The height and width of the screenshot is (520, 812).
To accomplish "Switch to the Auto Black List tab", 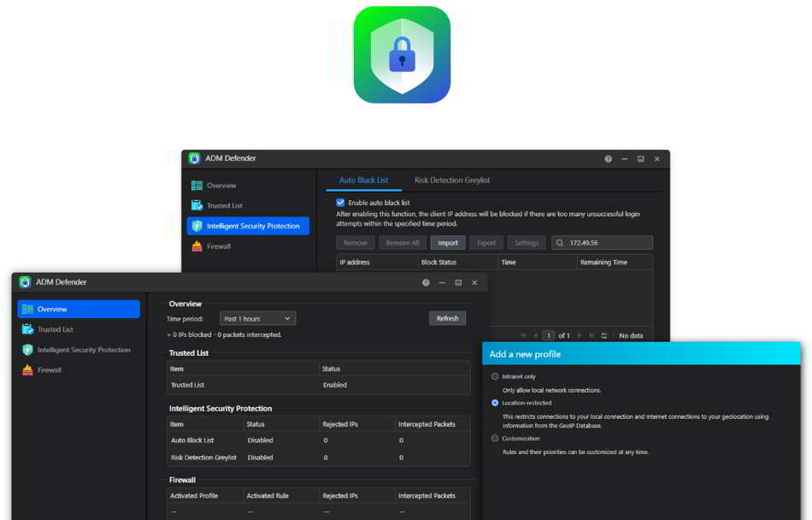I will click(x=363, y=180).
